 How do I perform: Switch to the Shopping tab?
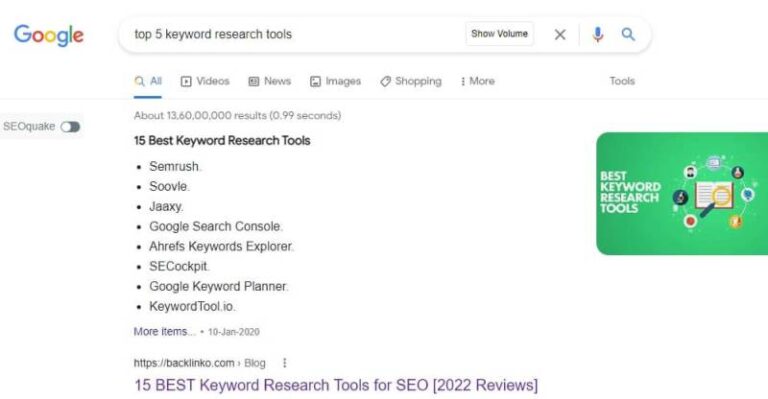(x=410, y=81)
